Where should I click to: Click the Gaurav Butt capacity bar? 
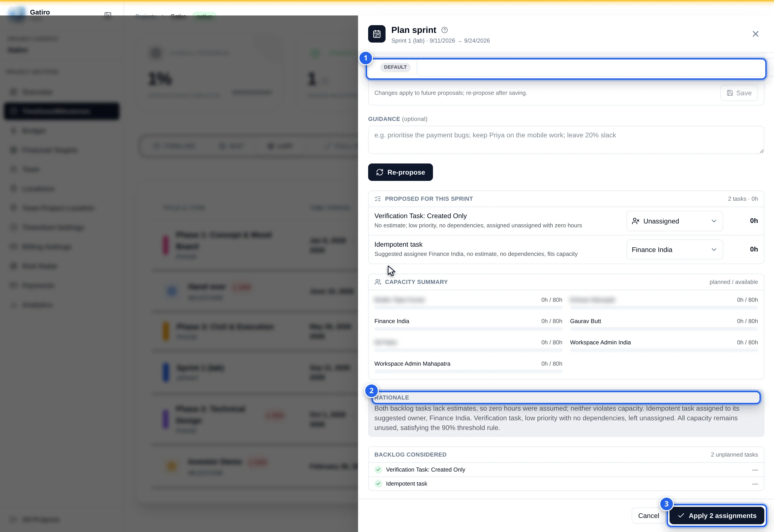[664, 329]
